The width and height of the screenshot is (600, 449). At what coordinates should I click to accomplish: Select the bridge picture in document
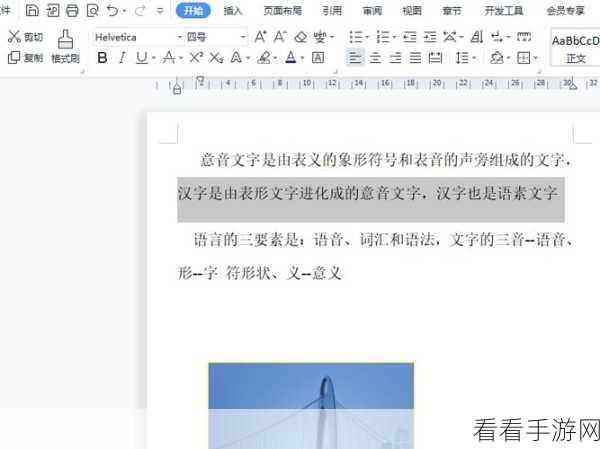pos(311,406)
